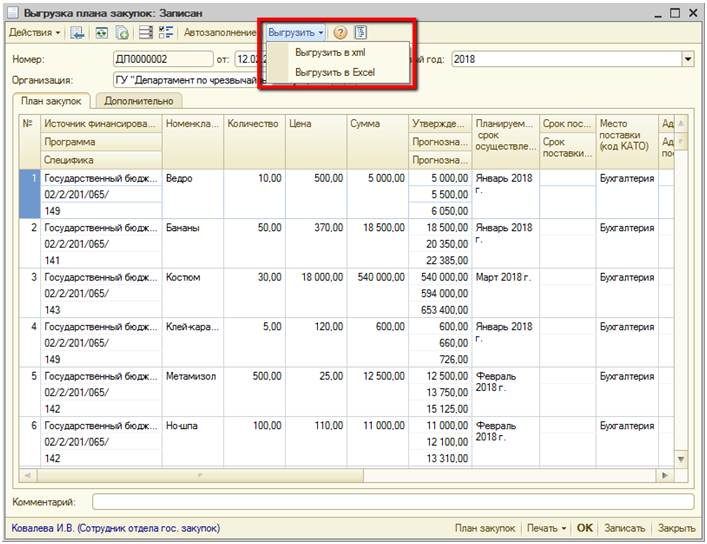Click the green square arrows toolbar icon
The image size is (707, 544).
[101, 33]
